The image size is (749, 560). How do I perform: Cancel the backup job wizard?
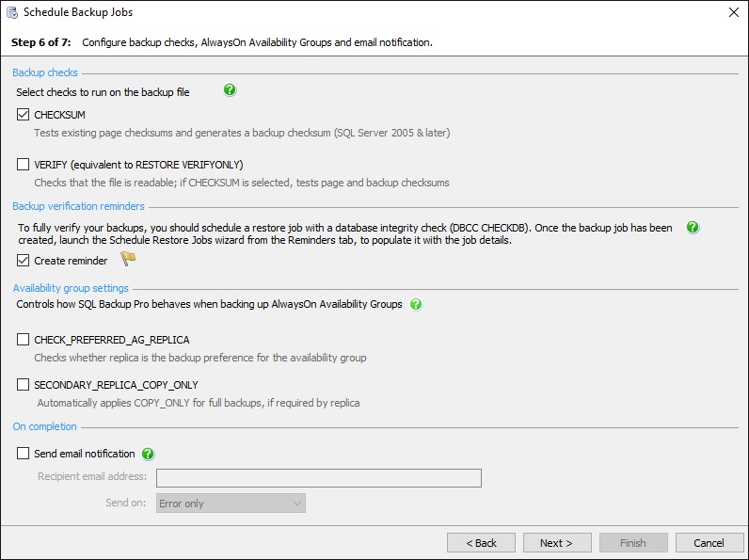tap(709, 543)
